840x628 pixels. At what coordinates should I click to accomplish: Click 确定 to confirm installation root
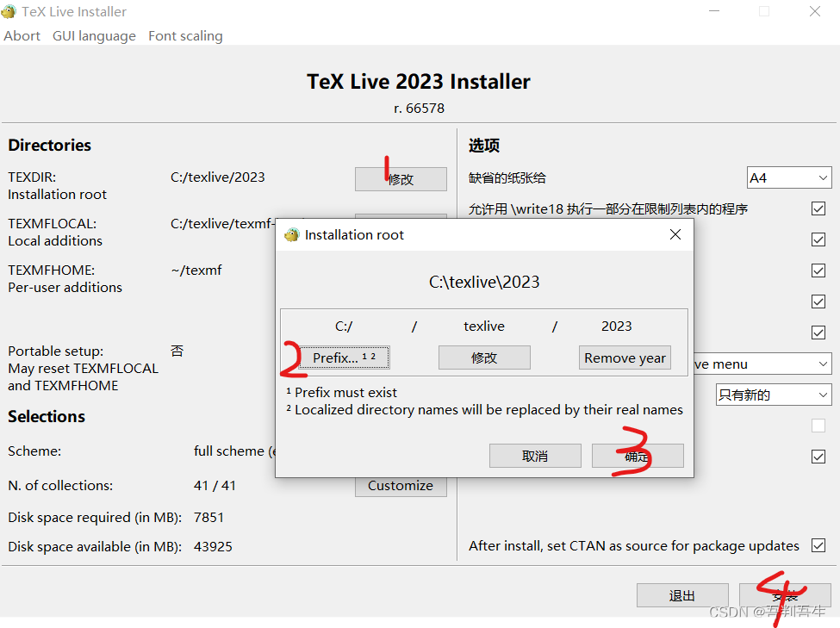638,456
